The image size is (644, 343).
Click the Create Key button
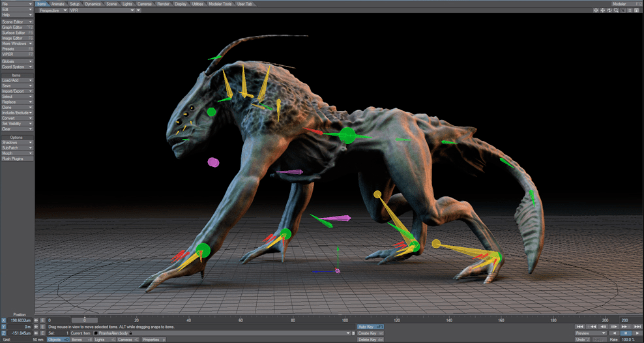click(370, 333)
